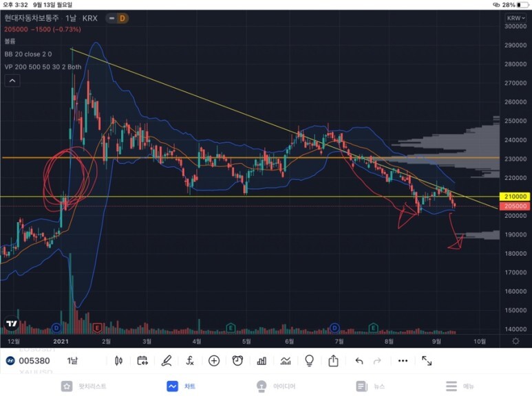Tap the 10월 time axis label
532x398 pixels.
pyautogui.click(x=479, y=342)
